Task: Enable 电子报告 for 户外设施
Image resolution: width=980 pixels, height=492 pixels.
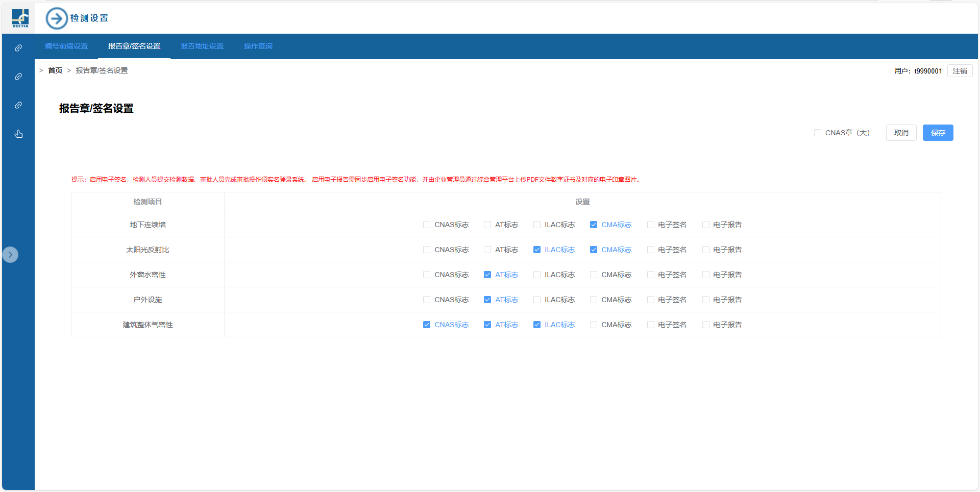Action: click(706, 300)
